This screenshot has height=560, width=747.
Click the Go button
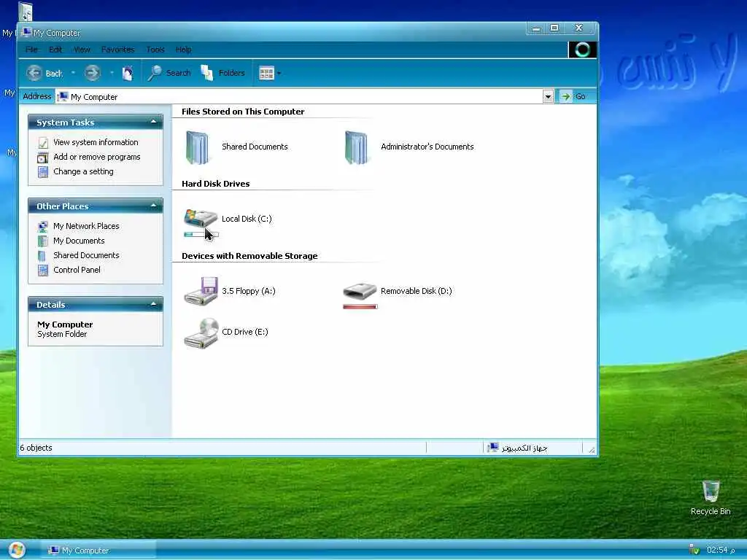pos(573,97)
